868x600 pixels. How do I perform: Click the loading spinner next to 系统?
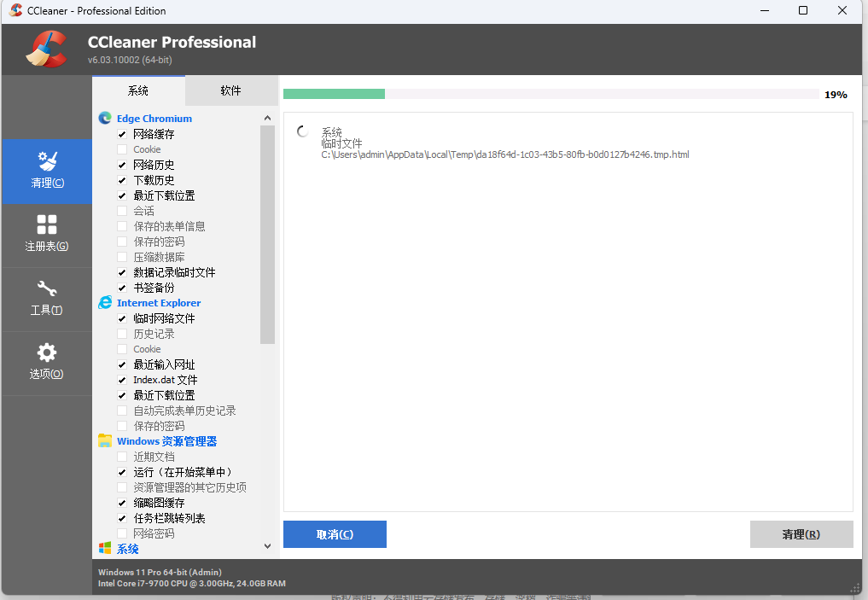[303, 131]
